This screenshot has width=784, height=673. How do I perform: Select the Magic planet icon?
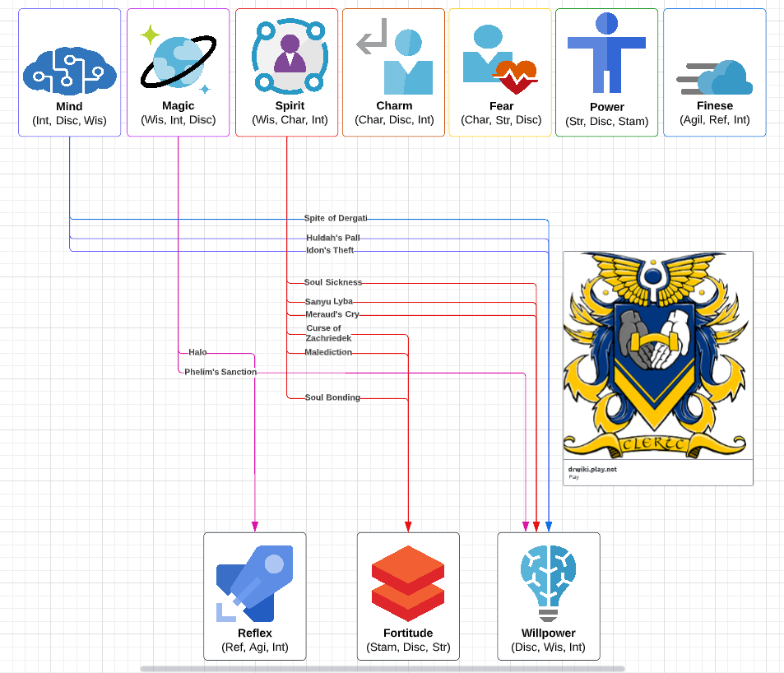178,59
